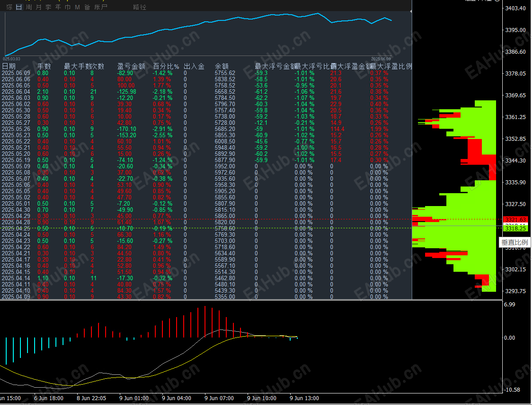Select the 日 daily statistics tab

[x=19, y=7]
